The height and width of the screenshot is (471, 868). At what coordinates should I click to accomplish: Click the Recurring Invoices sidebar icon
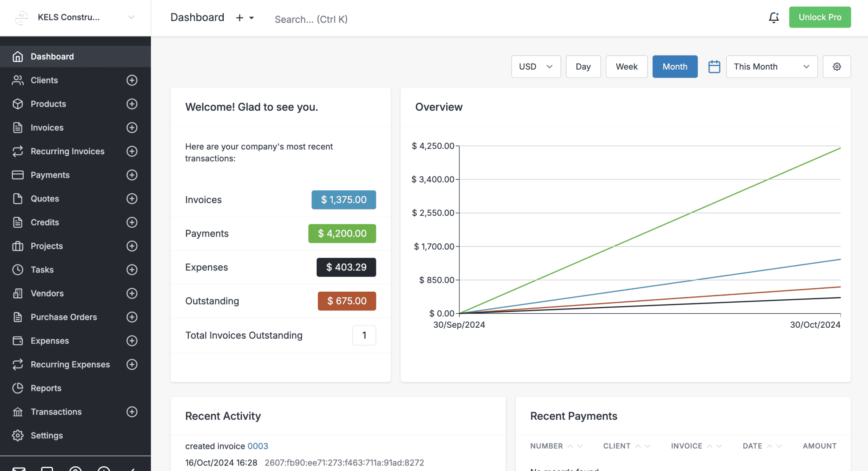pos(17,151)
